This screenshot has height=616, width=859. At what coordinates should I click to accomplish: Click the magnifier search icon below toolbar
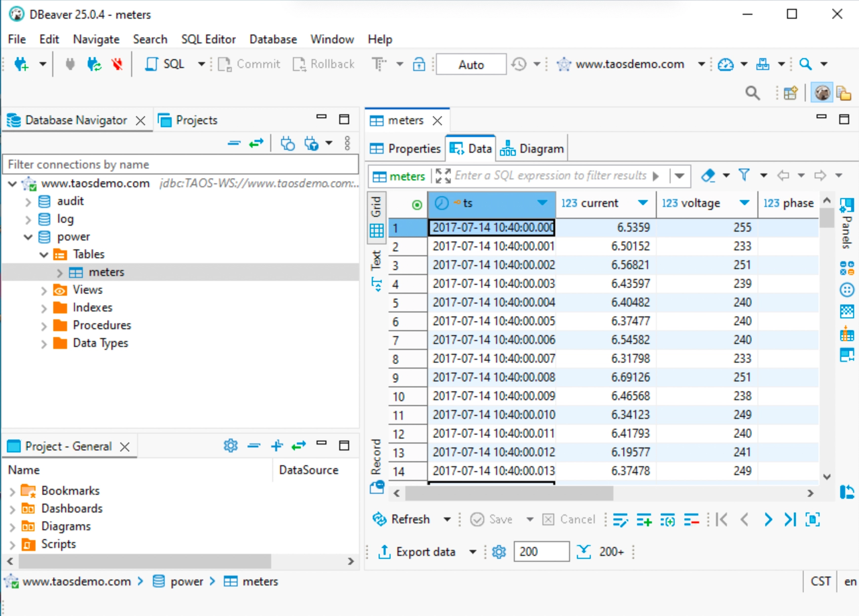coord(752,93)
